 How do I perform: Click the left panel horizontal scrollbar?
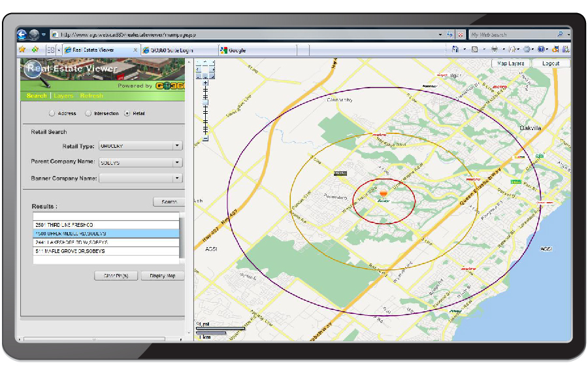pyautogui.click(x=95, y=339)
